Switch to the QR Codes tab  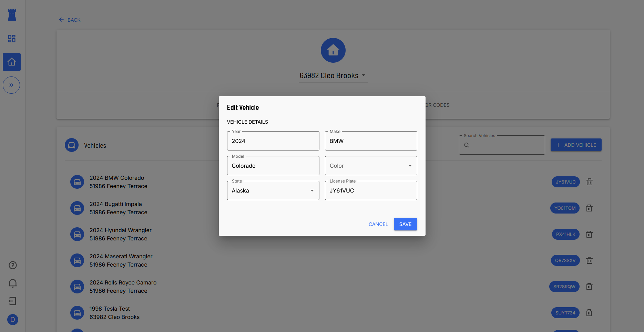point(437,105)
